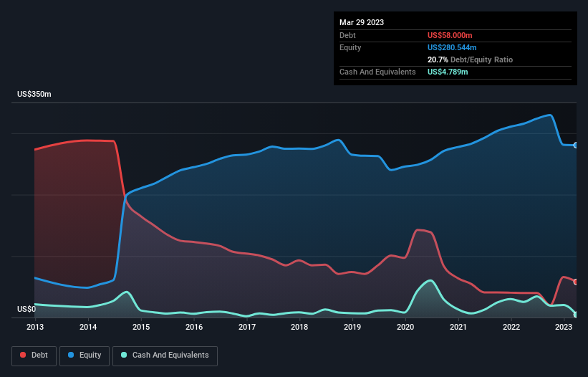
Task: Select the red Debt endpoint marker
Action: (576, 282)
